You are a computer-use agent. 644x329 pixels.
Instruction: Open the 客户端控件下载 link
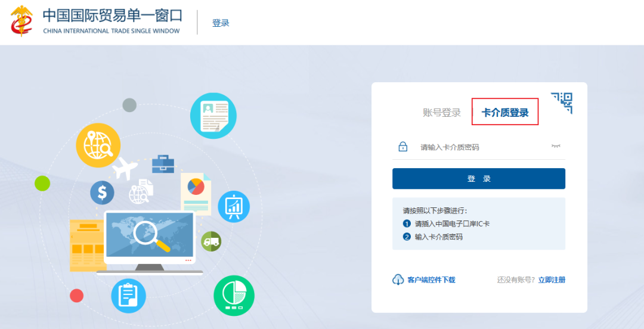(x=431, y=280)
